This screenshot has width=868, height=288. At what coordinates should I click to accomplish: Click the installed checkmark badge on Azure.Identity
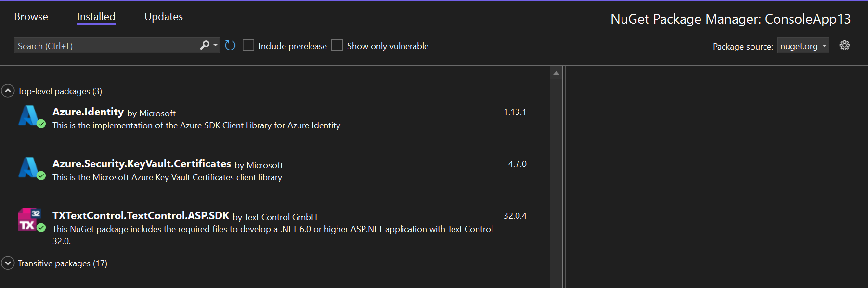click(x=41, y=124)
